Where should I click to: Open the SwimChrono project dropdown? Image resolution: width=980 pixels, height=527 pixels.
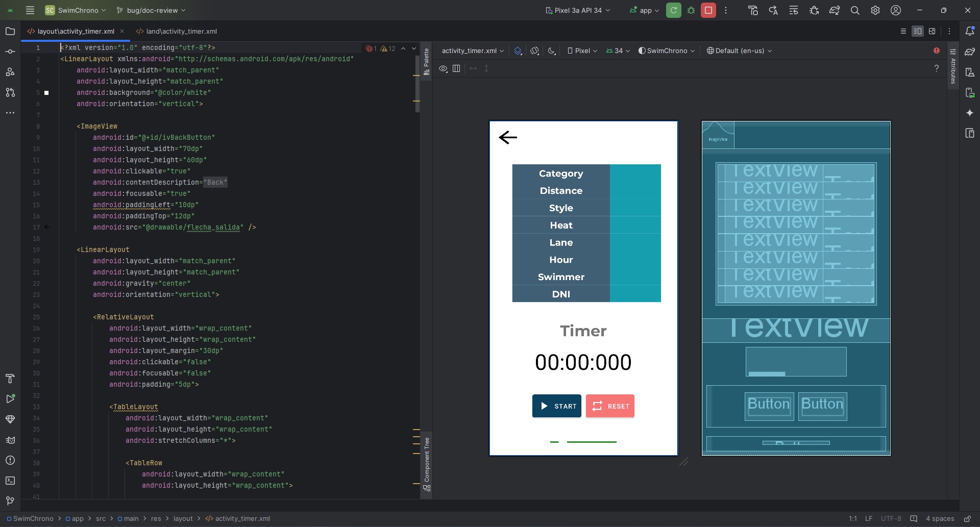(76, 10)
